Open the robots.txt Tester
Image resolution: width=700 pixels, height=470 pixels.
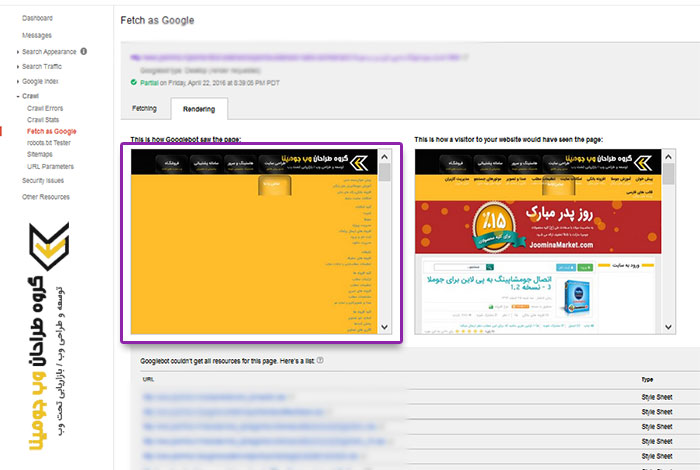(x=49, y=143)
